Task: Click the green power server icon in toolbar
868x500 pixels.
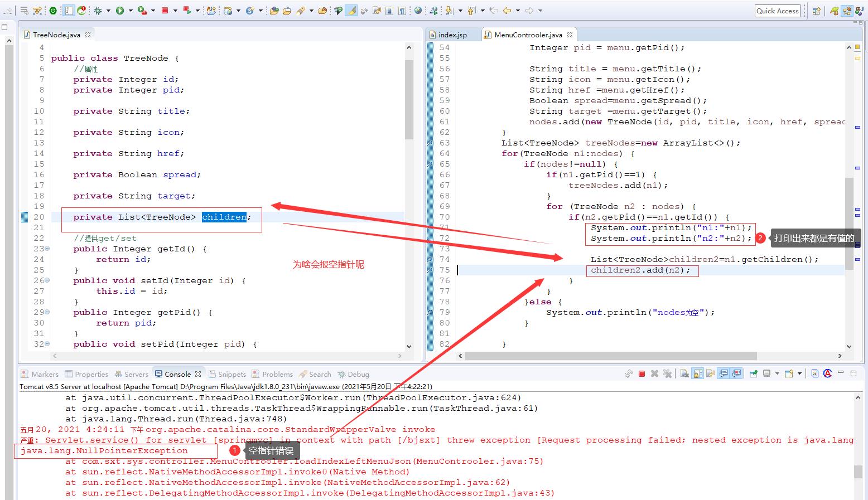Action: click(x=52, y=10)
